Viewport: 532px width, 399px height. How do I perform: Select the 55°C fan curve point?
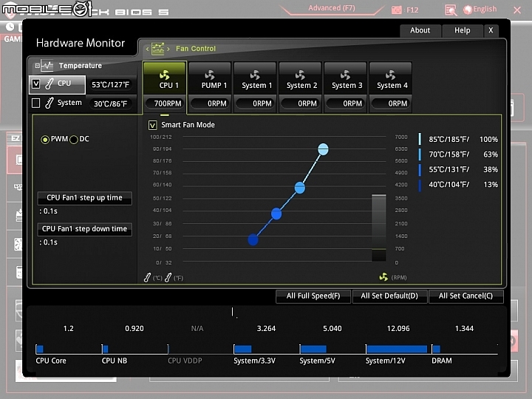pyautogui.click(x=276, y=214)
